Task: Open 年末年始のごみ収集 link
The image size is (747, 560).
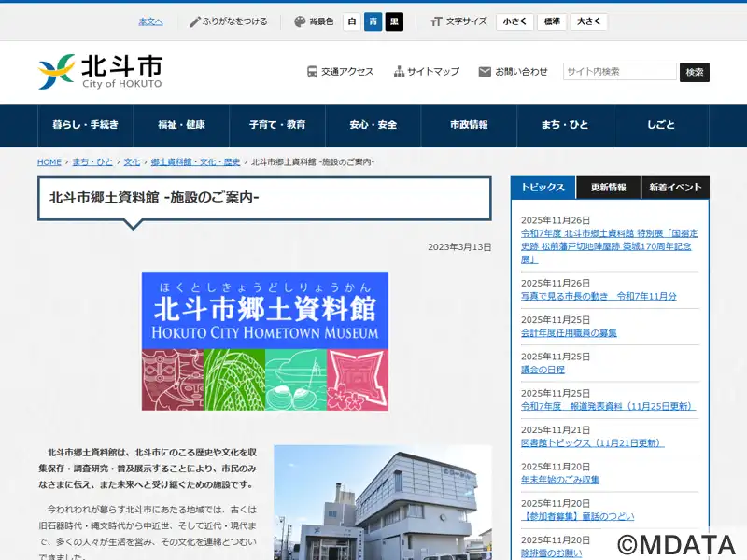Action: point(559,480)
